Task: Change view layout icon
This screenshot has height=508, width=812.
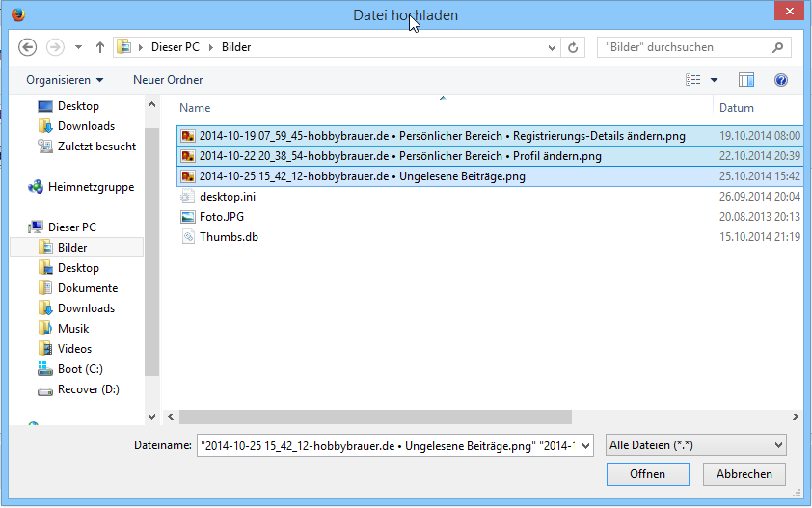Action: point(692,80)
